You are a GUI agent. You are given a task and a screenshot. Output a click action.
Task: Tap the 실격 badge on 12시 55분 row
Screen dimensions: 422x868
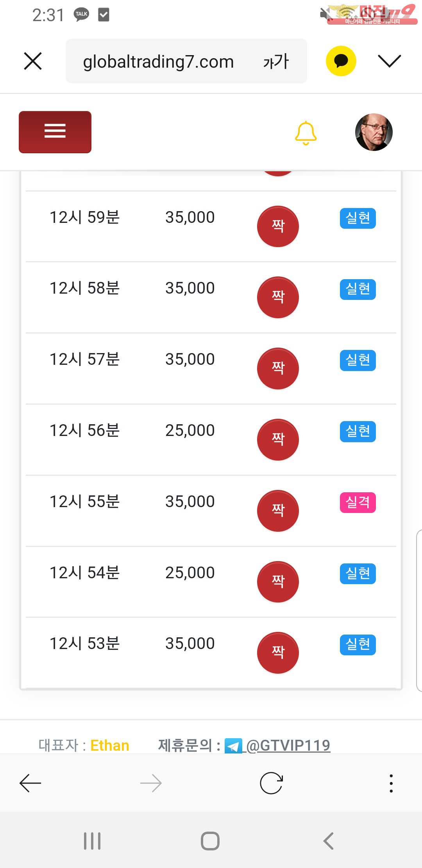(x=358, y=502)
